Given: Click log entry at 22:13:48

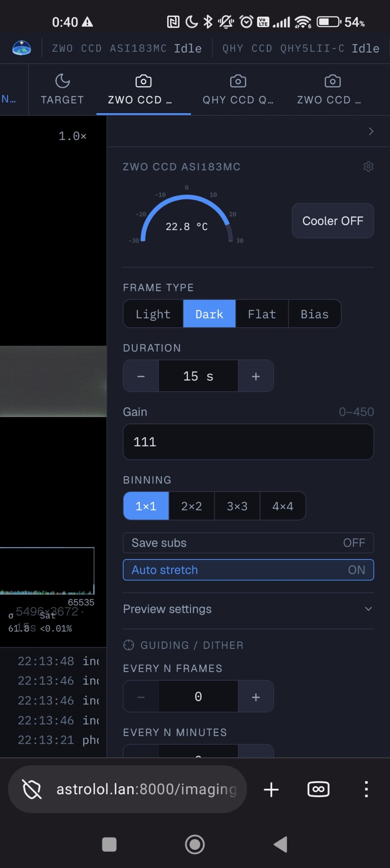Looking at the screenshot, I should pyautogui.click(x=58, y=661).
